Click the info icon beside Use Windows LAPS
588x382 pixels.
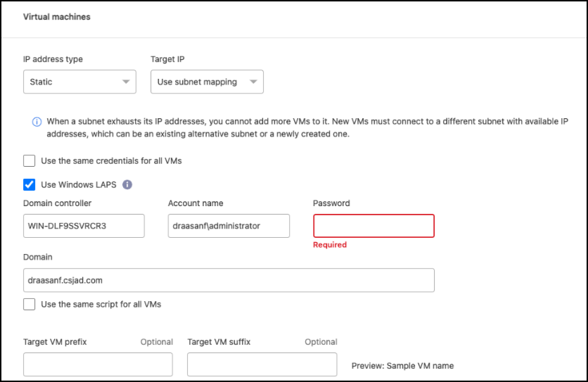click(127, 184)
